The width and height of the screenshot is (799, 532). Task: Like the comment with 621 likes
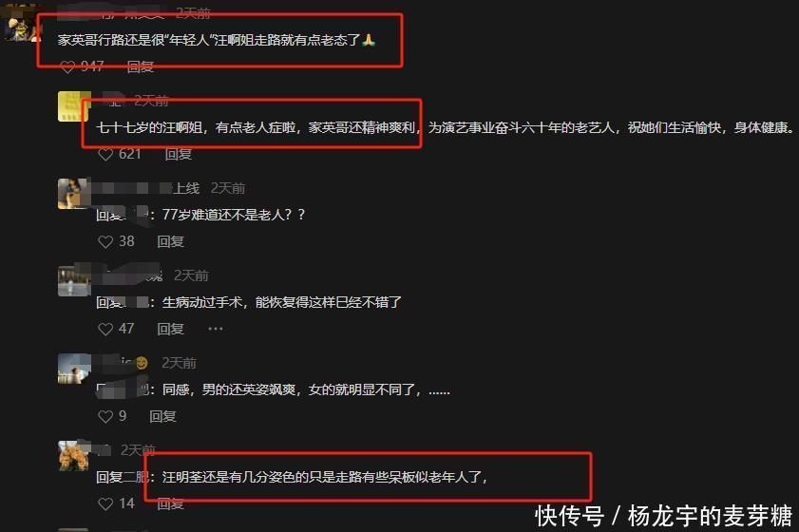[105, 154]
